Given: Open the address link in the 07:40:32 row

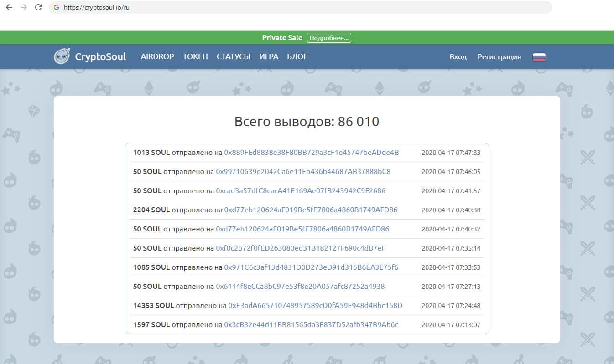Looking at the screenshot, I should [x=302, y=229].
